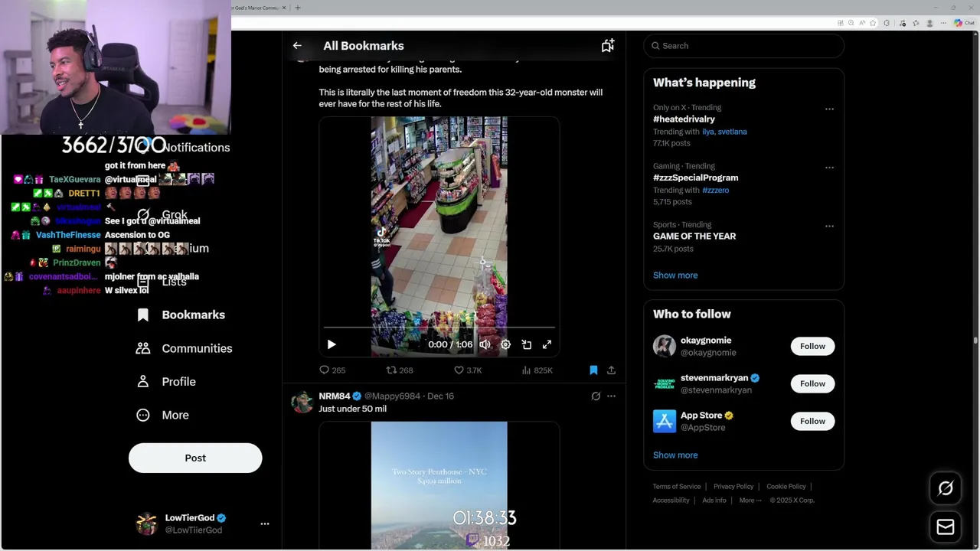Go back using the All Bookmarks arrow
The image size is (980, 551).
[297, 46]
